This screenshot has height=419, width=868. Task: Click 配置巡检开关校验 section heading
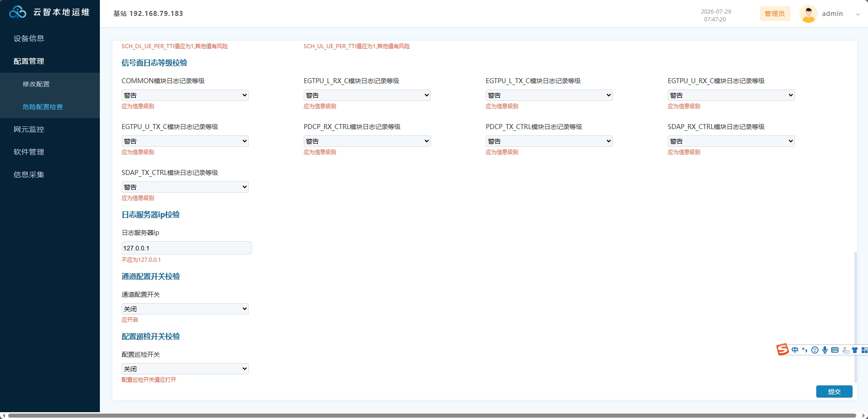click(151, 336)
